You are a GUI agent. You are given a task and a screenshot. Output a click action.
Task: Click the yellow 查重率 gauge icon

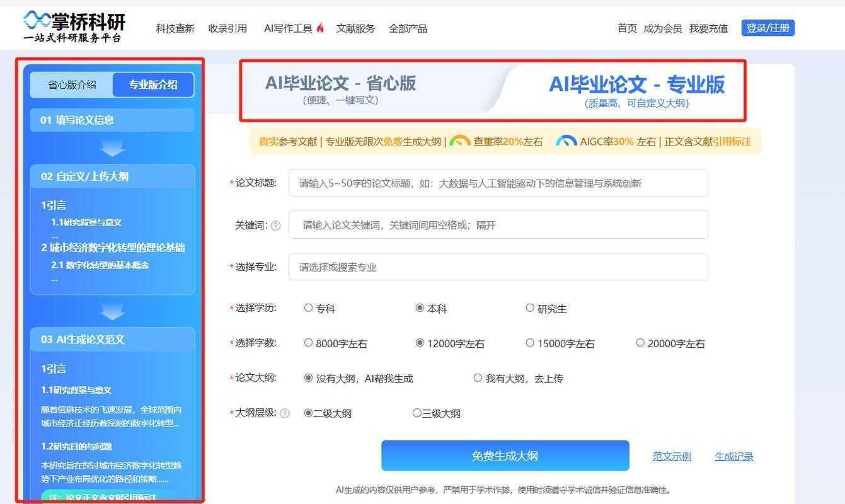[x=462, y=141]
